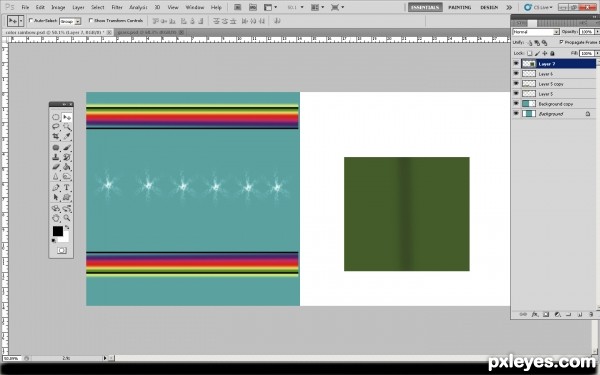Switch to the Painting workspace
This screenshot has height=375, width=600.
pos(460,7)
